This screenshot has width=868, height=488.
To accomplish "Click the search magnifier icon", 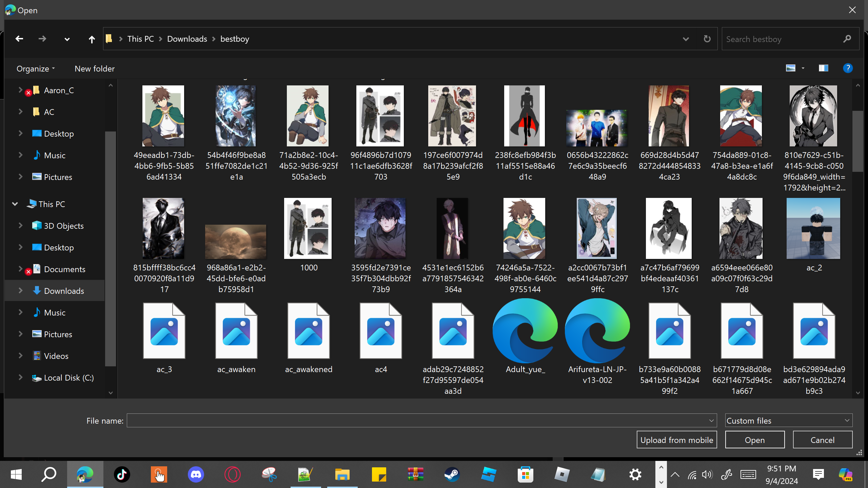I will (x=847, y=39).
